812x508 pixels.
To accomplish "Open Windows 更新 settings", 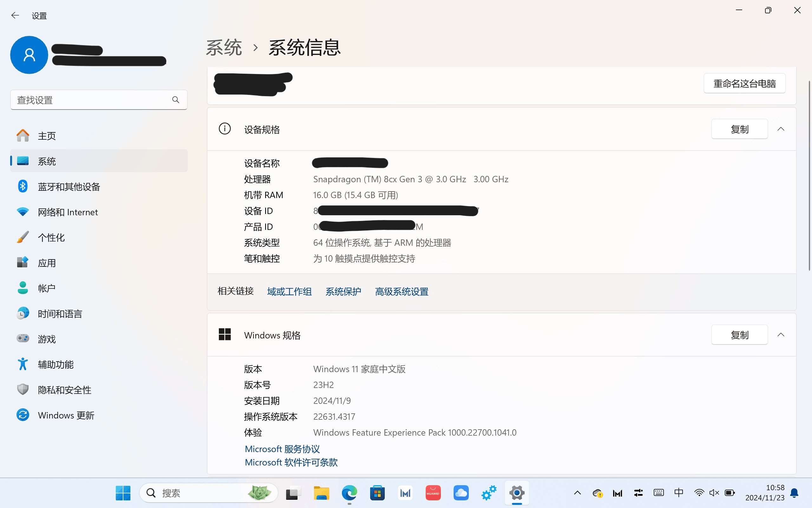I will pos(99,415).
